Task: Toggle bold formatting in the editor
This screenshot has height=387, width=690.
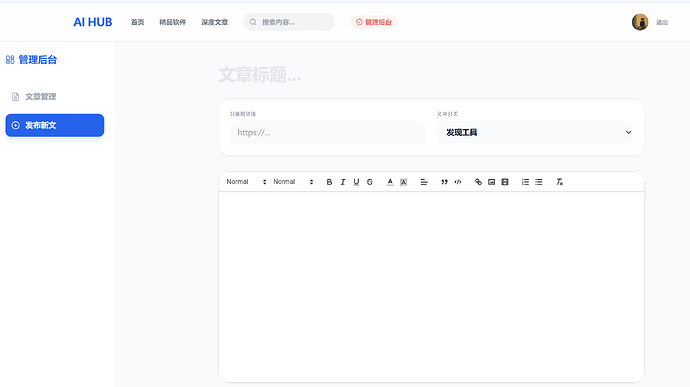Action: click(x=329, y=182)
